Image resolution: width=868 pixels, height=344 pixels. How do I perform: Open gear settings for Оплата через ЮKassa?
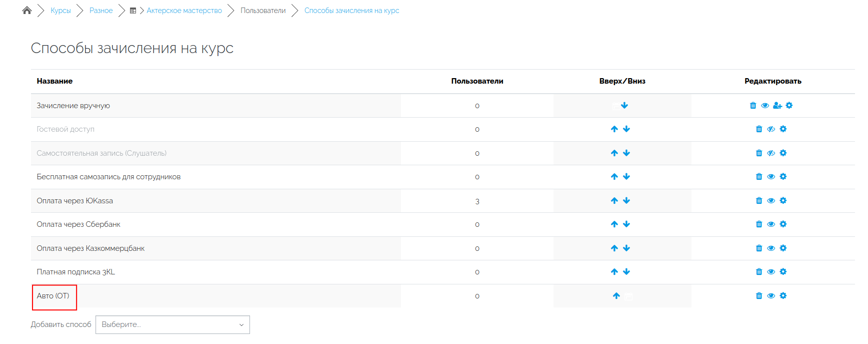(783, 201)
